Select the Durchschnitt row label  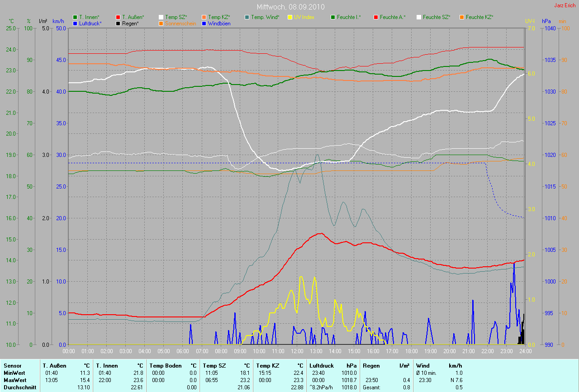(20, 387)
